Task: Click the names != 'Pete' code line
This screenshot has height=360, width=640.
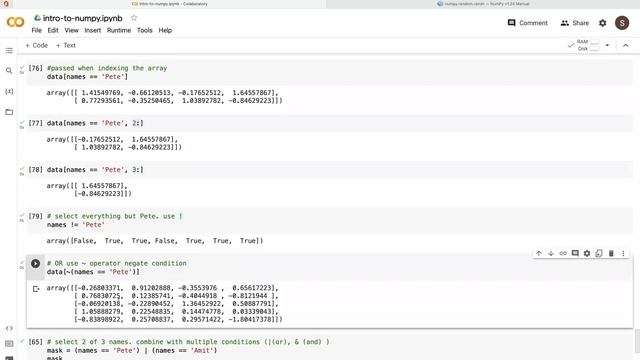Action: (x=76, y=225)
